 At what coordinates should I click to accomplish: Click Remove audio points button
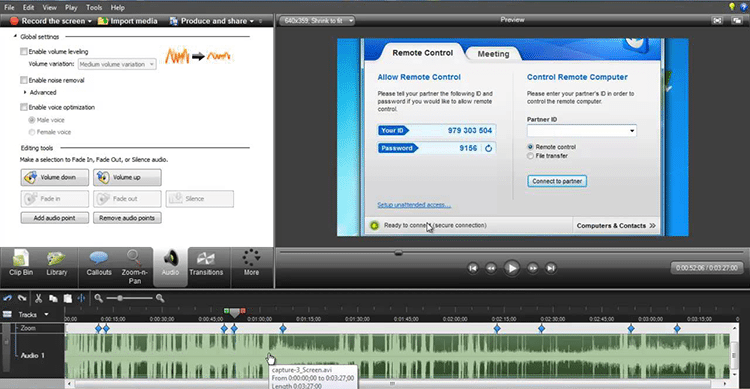click(127, 218)
